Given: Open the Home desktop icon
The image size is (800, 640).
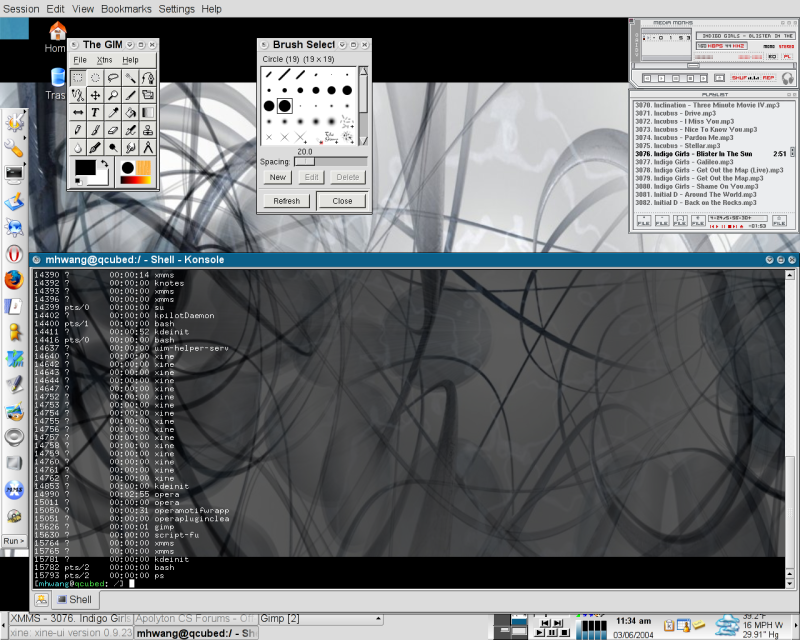Looking at the screenshot, I should coord(57,32).
